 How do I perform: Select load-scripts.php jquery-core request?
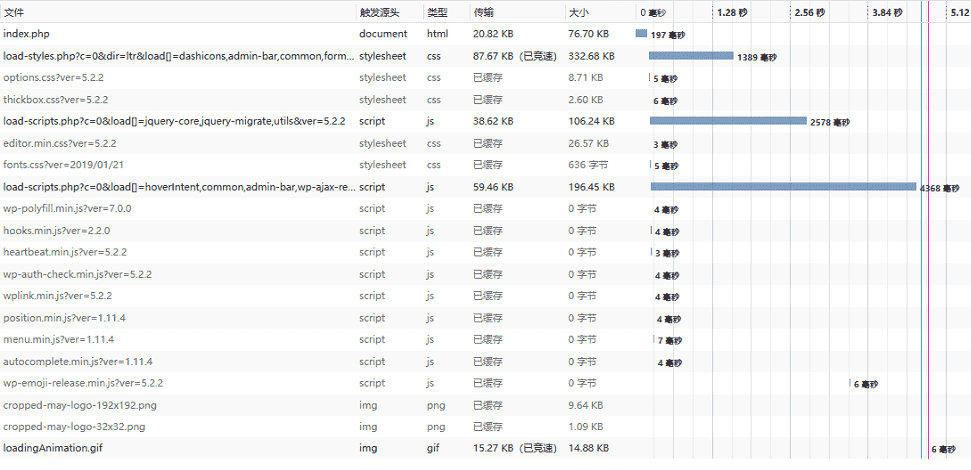pos(486,121)
